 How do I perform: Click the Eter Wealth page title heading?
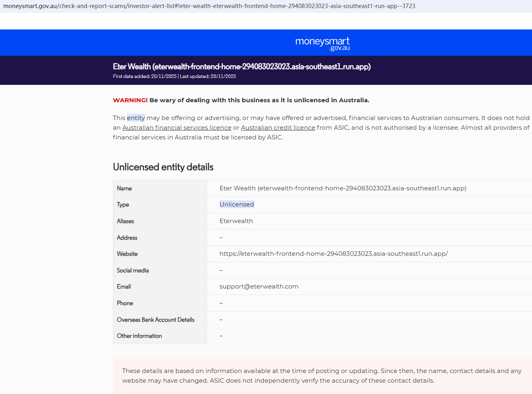pos(242,67)
